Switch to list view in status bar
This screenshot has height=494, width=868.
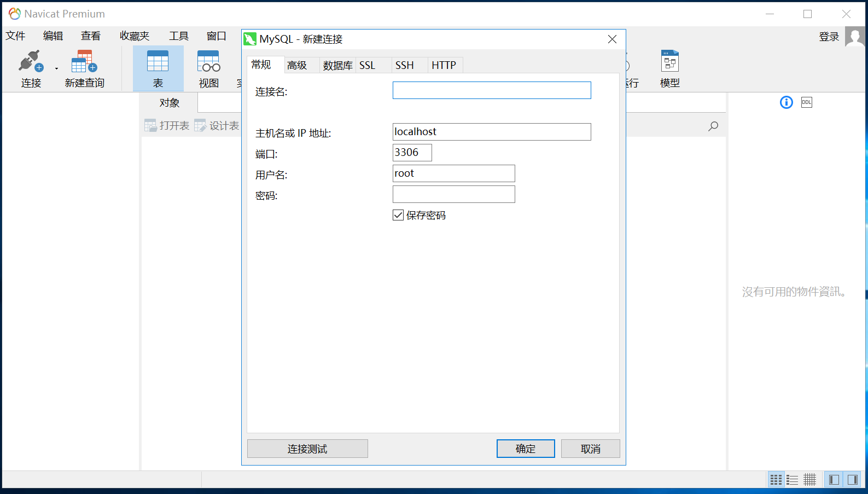click(x=792, y=480)
